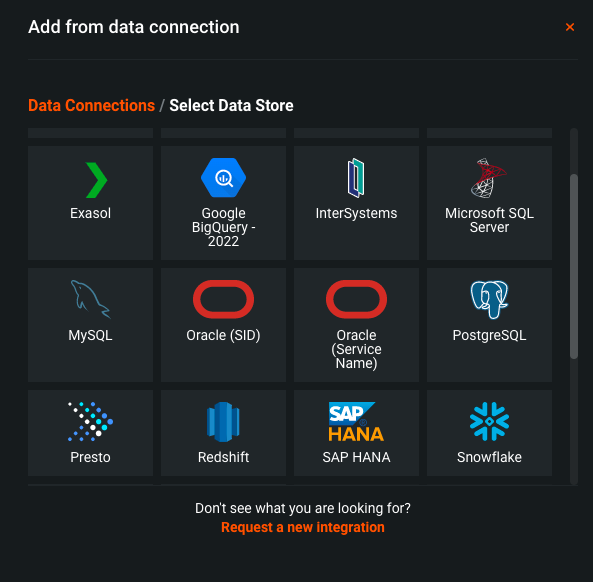Choose the Redshift blue database icon

[x=223, y=422]
